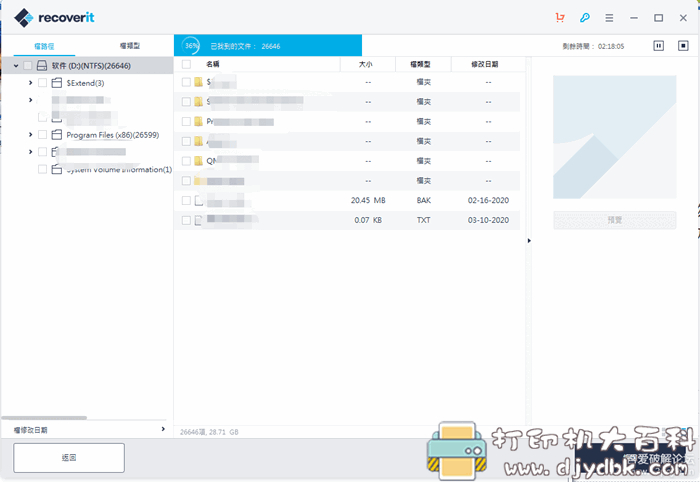Viewport: 700px width, 482px height.
Task: Click the folder icon of the QM row
Action: [199, 161]
